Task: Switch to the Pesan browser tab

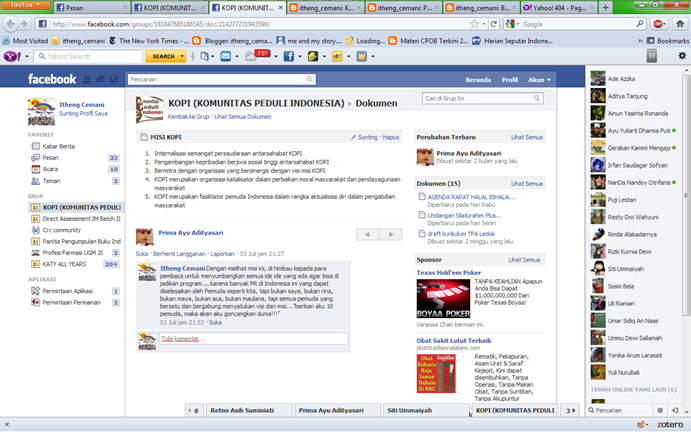Action: [92, 7]
